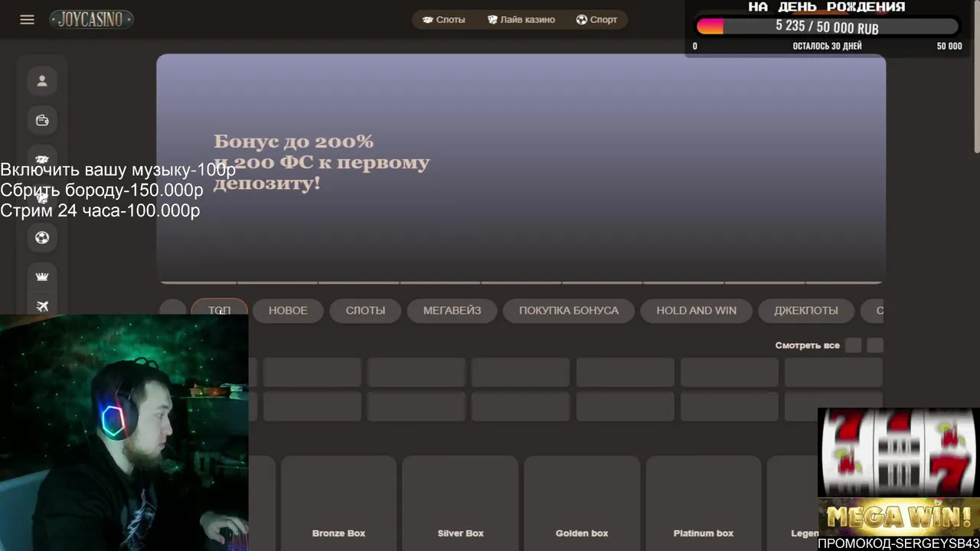Open the wallet icon in the sidebar
Screen dimensions: 980x551
coord(42,120)
